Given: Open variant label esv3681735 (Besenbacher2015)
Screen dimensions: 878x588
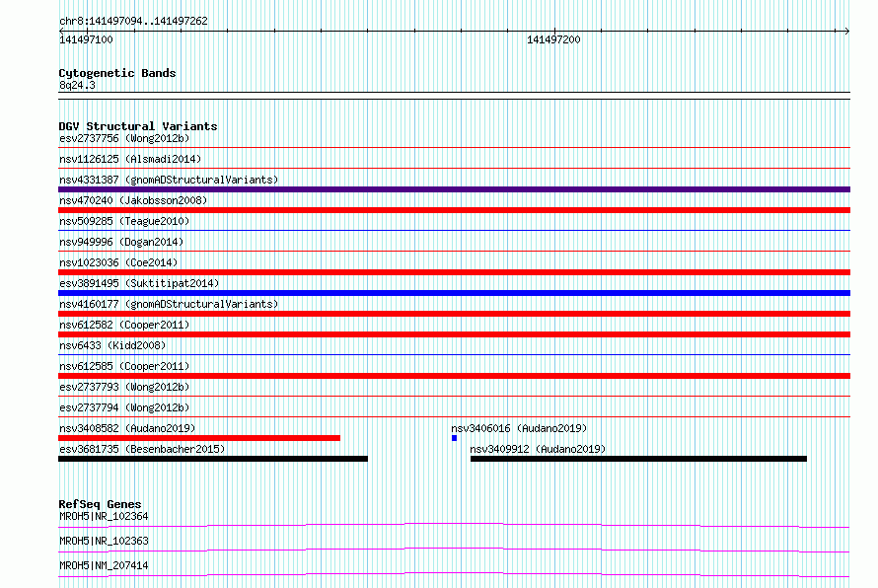Looking at the screenshot, I should click(142, 449).
